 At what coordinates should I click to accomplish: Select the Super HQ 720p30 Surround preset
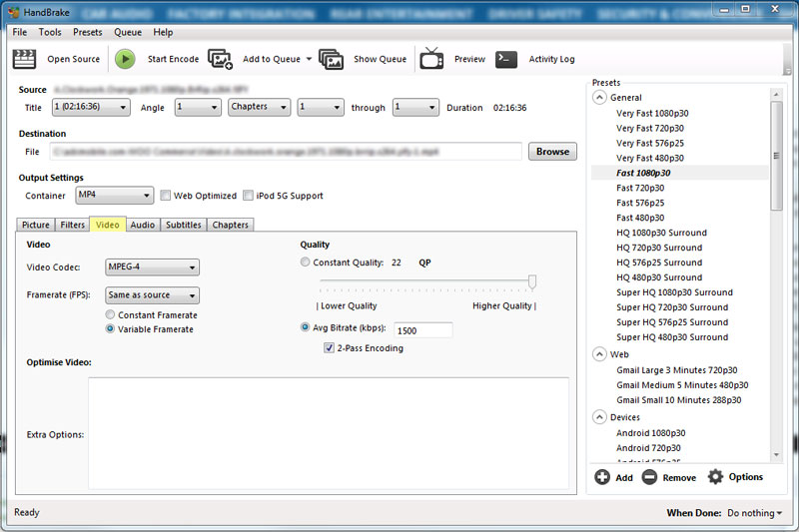672,307
